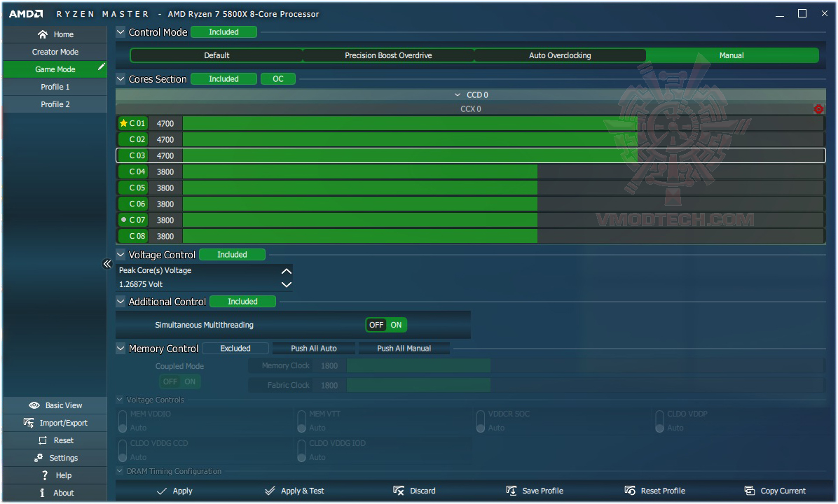This screenshot has width=838, height=504.
Task: Click the Apply checkmark icon
Action: point(161,491)
